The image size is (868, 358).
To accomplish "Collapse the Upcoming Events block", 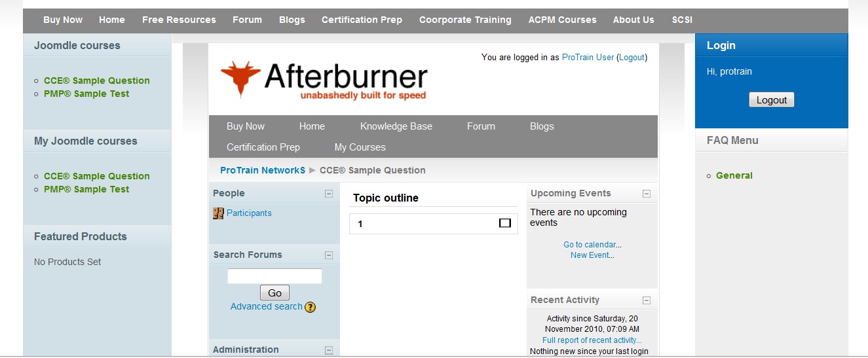I will click(647, 194).
